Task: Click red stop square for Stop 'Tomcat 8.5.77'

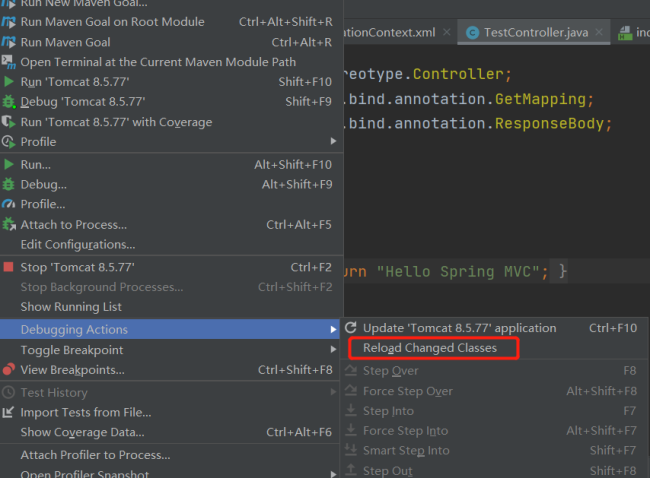Action: [9, 267]
